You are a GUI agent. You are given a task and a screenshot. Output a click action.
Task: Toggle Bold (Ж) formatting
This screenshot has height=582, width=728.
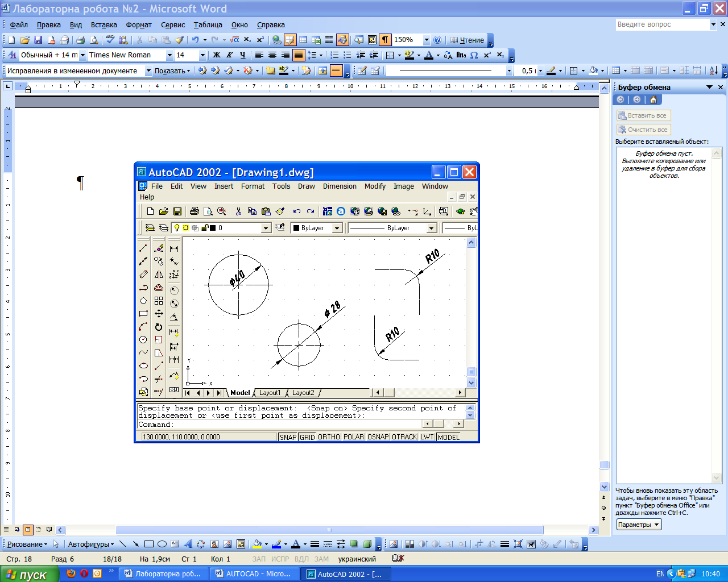click(216, 55)
